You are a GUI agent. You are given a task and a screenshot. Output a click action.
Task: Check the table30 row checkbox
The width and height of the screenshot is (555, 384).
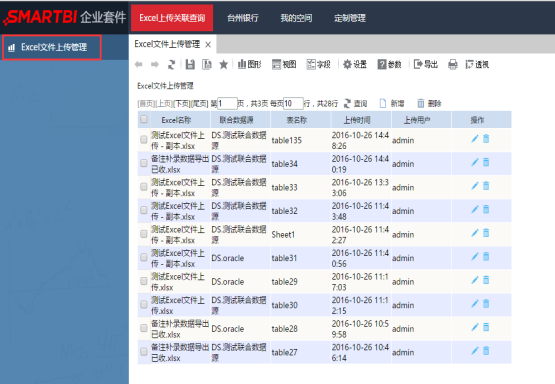[x=144, y=304]
